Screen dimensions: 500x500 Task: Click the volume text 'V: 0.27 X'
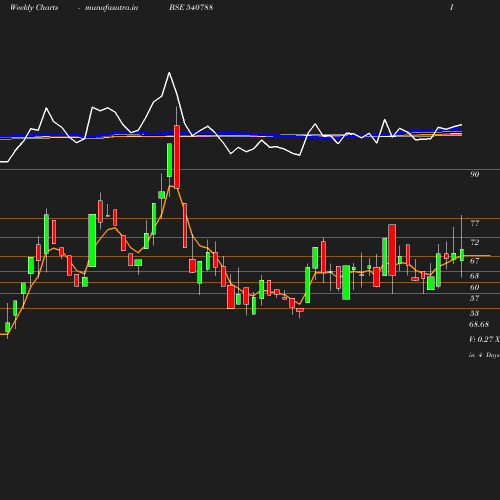click(484, 340)
